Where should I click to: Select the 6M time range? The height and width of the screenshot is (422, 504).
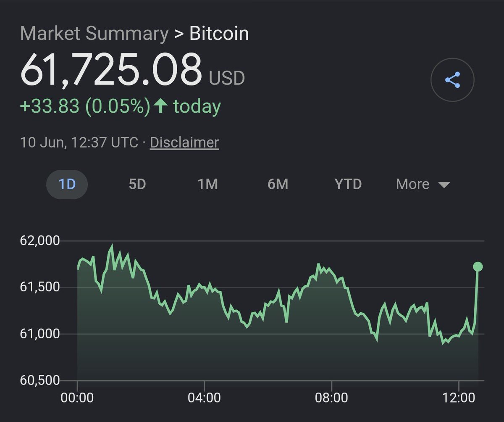[x=278, y=184]
